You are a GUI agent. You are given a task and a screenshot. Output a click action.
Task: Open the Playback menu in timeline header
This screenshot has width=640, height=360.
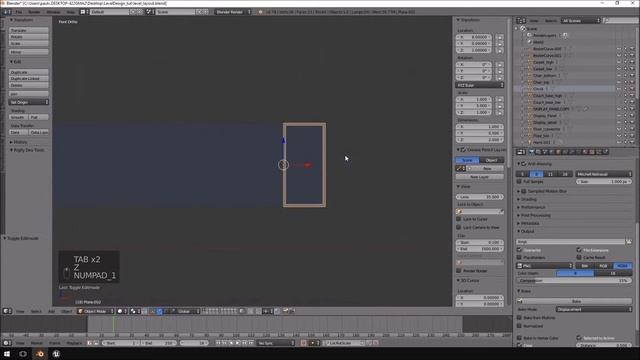74,343
